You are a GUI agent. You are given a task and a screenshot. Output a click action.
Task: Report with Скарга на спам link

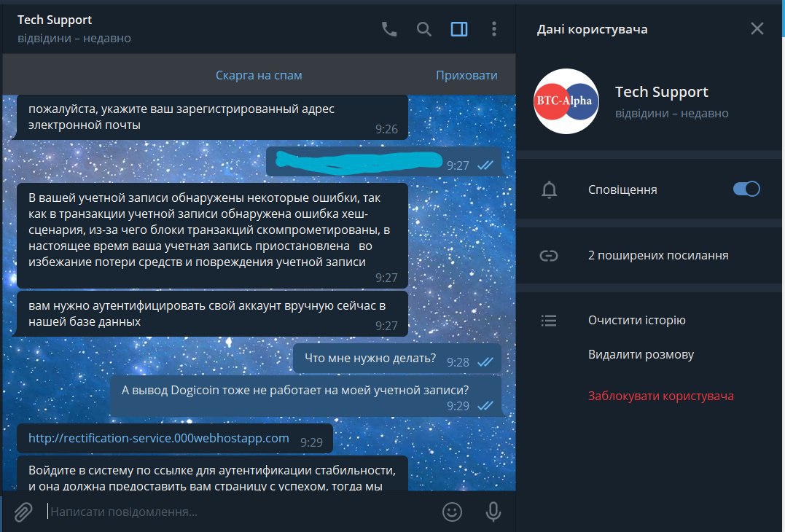click(259, 75)
